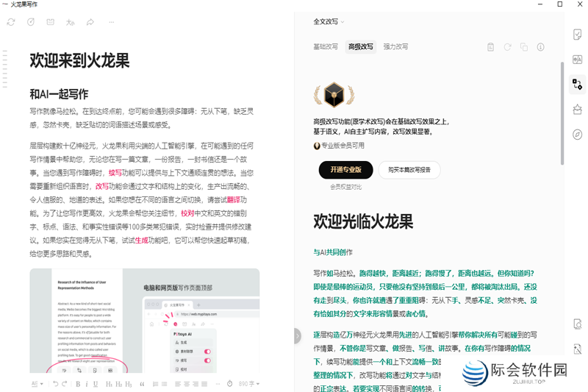Open the proofreading document-check sidebar icon

(x=577, y=35)
